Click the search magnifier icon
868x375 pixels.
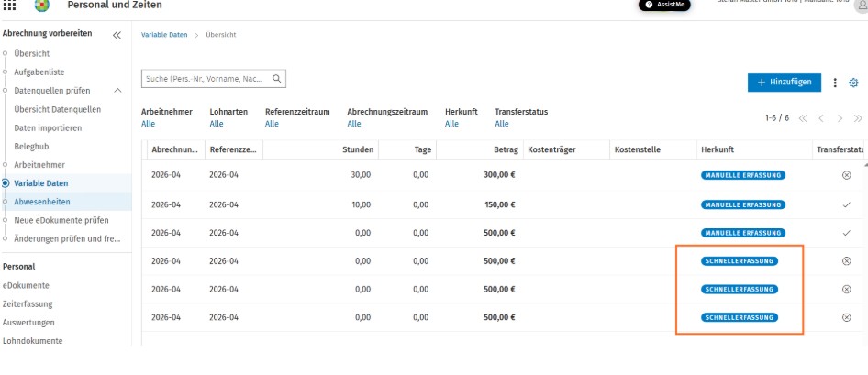coord(277,79)
